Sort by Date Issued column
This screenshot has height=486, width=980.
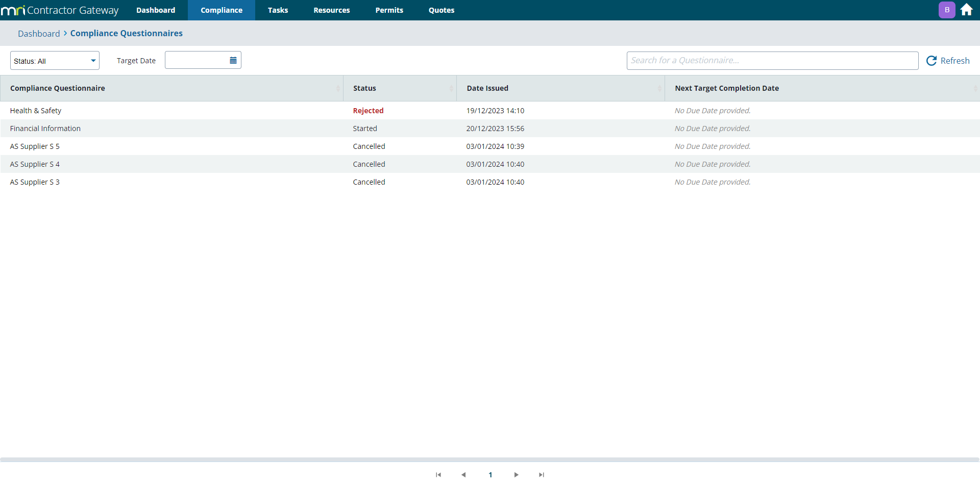point(487,88)
